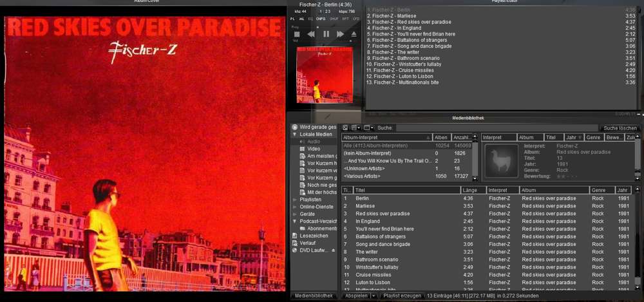Viewport: 644px width, 302px height.
Task: Sort tracks by the Länge column header
Action: [x=472, y=191]
